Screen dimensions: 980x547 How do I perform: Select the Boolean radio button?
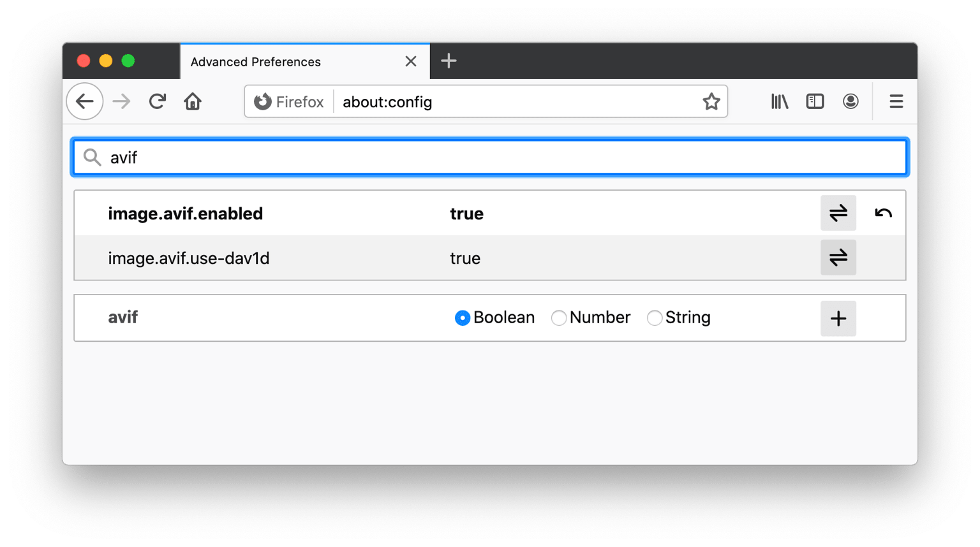pos(463,317)
